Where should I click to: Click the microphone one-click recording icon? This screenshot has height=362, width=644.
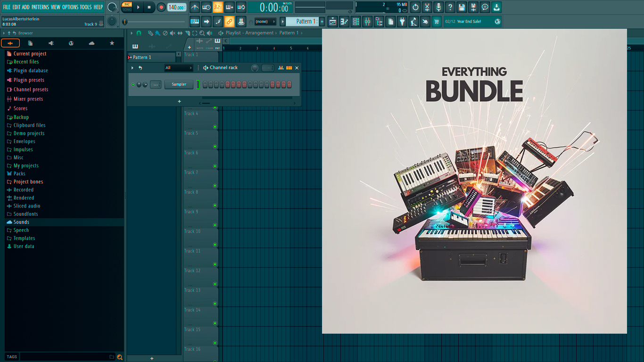coord(438,7)
